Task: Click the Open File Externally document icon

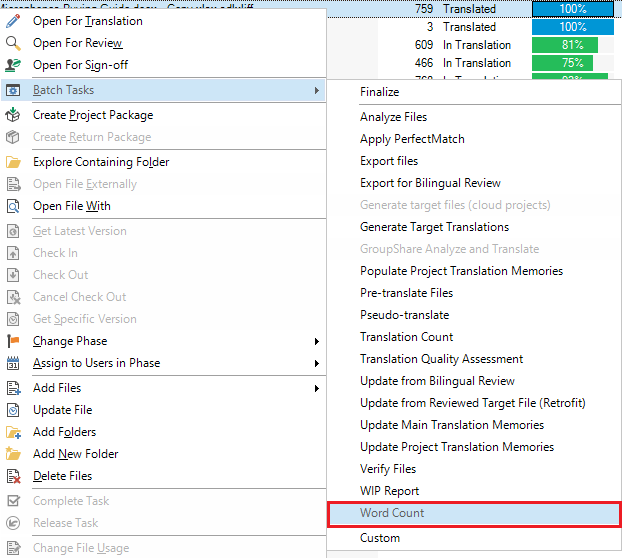Action: click(13, 184)
